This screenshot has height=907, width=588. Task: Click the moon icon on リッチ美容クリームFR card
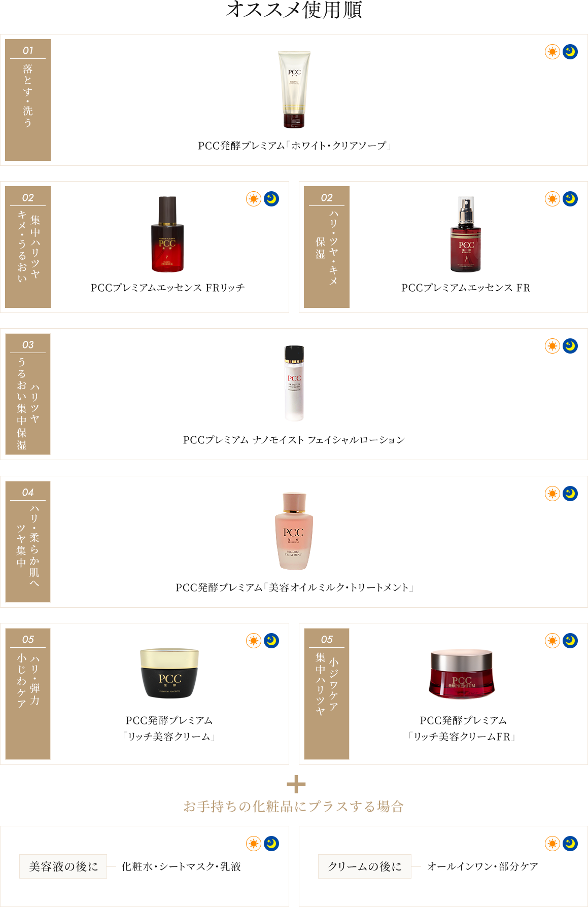[x=570, y=641]
